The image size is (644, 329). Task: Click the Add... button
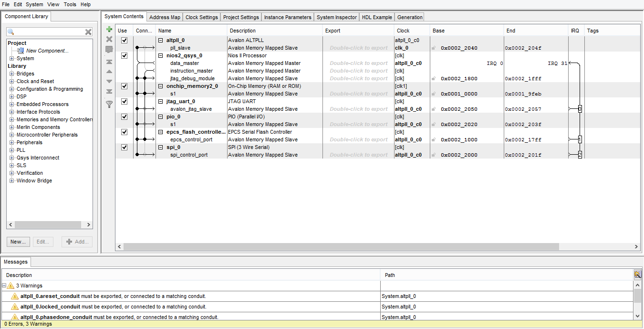[x=77, y=242]
